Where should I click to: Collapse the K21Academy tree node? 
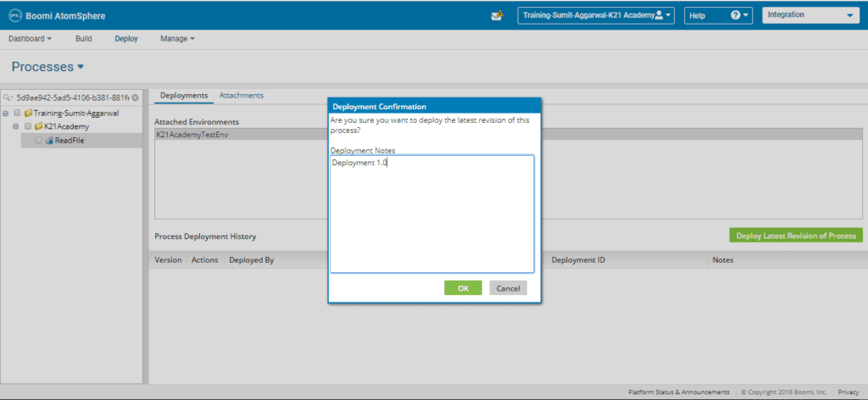[16, 126]
